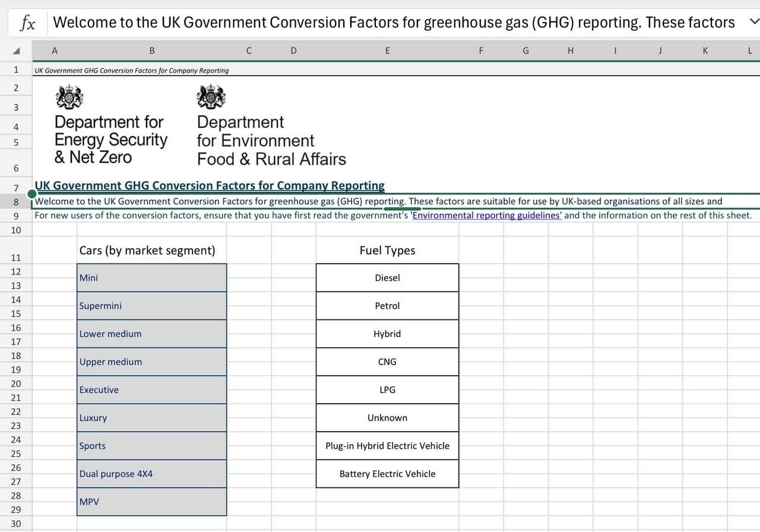The image size is (760, 532).
Task: Click the italic title text in row 1
Action: pos(132,70)
